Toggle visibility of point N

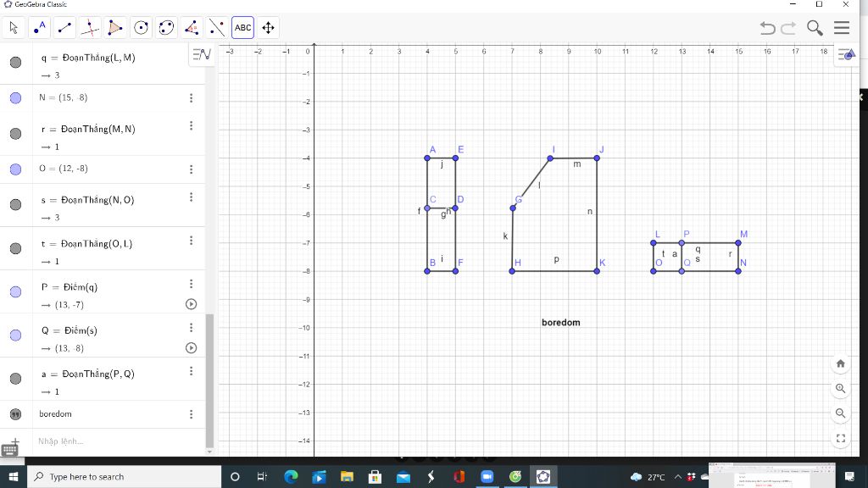pyautogui.click(x=15, y=98)
